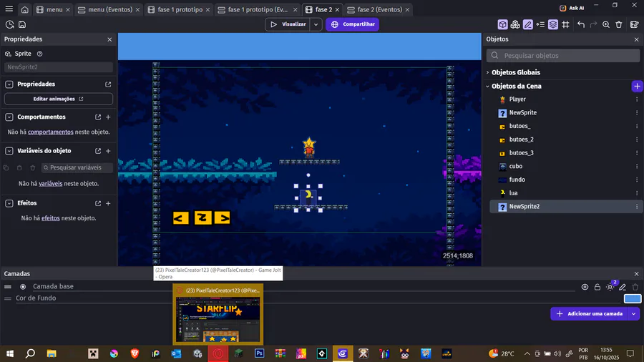Open Camada base lighting effects icon
The height and width of the screenshot is (362, 644).
[x=610, y=287]
